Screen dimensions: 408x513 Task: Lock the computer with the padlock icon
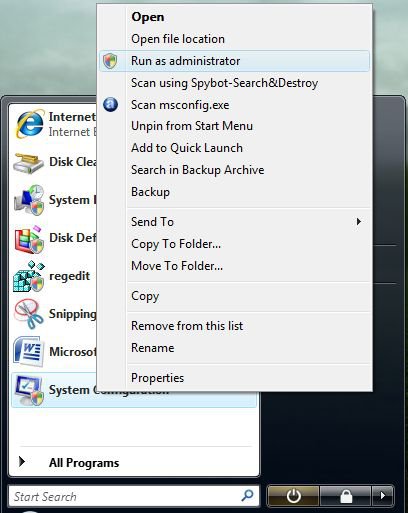click(x=346, y=496)
